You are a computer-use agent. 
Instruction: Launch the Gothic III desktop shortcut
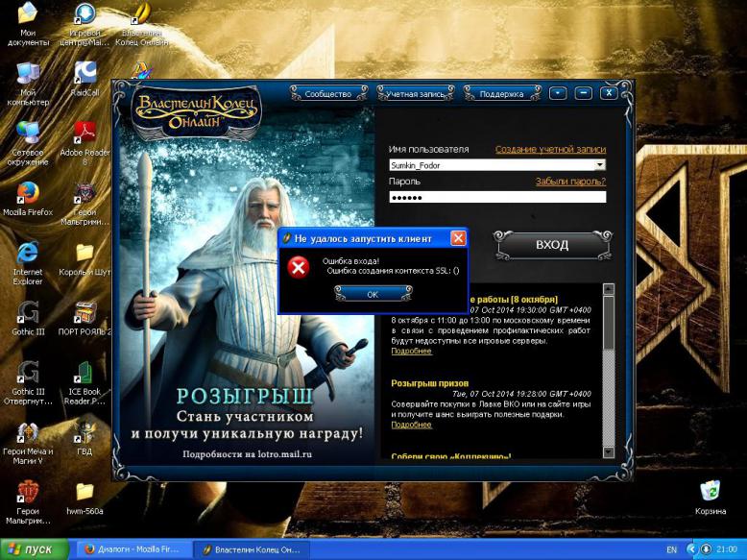click(x=28, y=318)
